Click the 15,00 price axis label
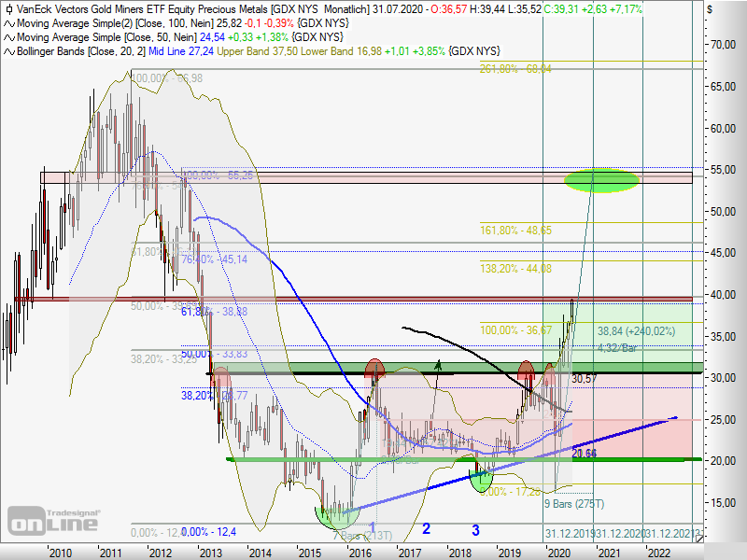Viewport: 747px width, 560px height. (x=723, y=503)
